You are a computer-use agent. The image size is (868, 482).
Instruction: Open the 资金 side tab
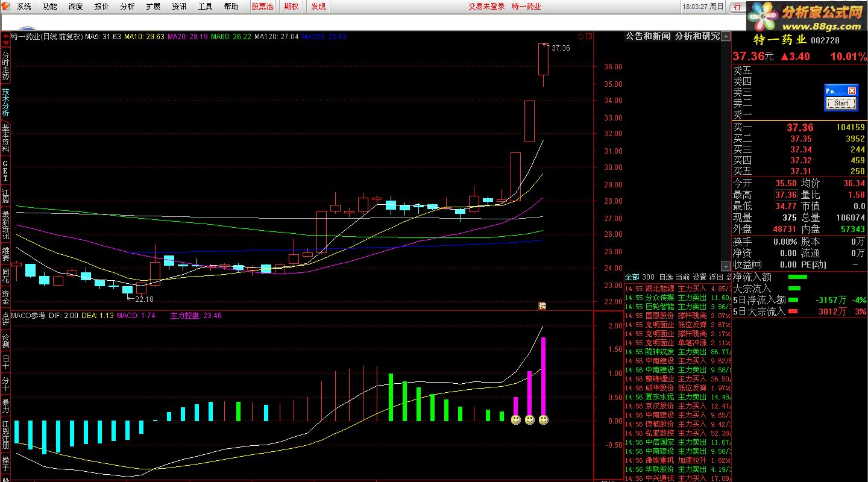(5, 298)
